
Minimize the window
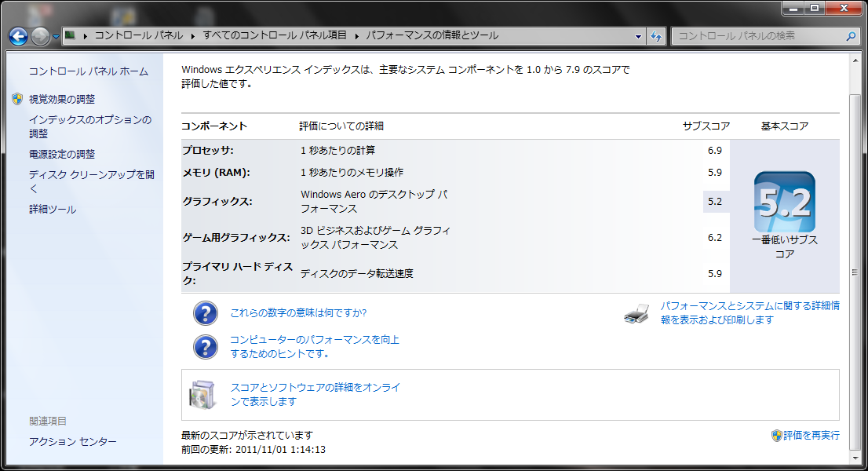pos(793,9)
